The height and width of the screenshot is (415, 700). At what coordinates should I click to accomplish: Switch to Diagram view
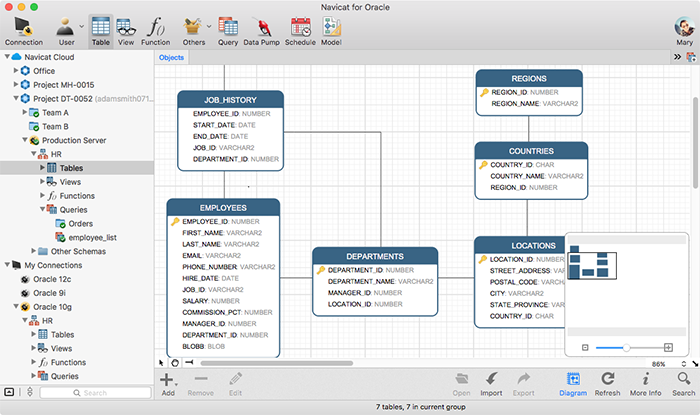573,385
